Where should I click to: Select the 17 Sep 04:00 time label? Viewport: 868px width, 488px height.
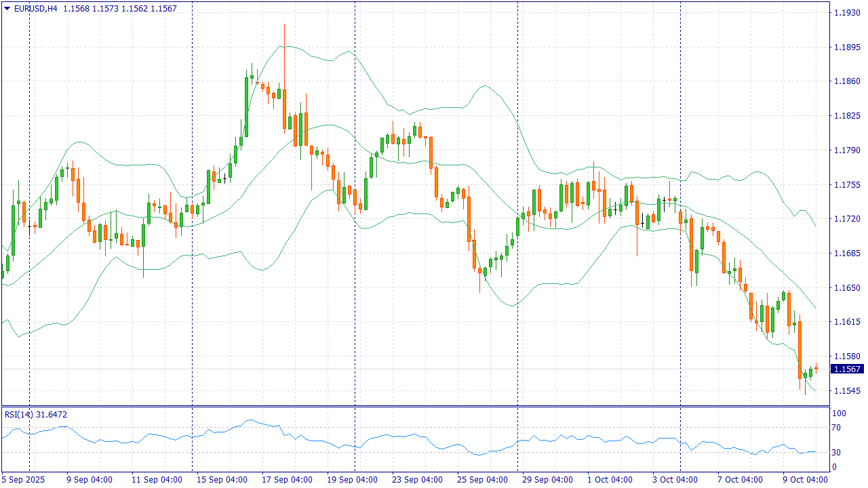tap(287, 479)
